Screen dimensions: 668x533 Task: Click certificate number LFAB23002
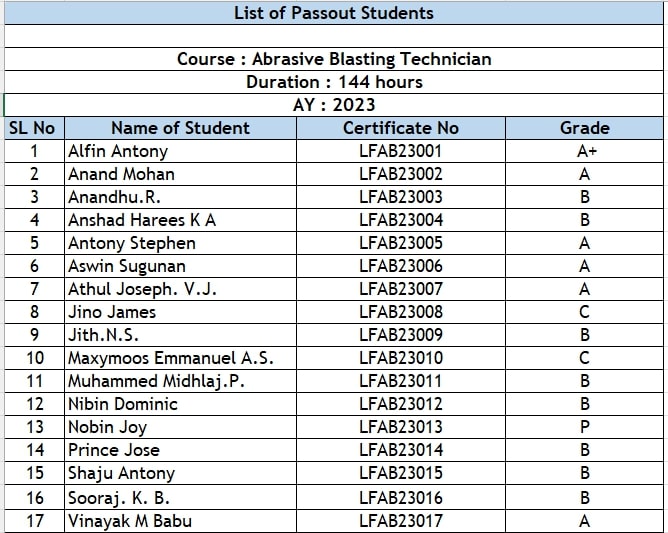pos(401,174)
